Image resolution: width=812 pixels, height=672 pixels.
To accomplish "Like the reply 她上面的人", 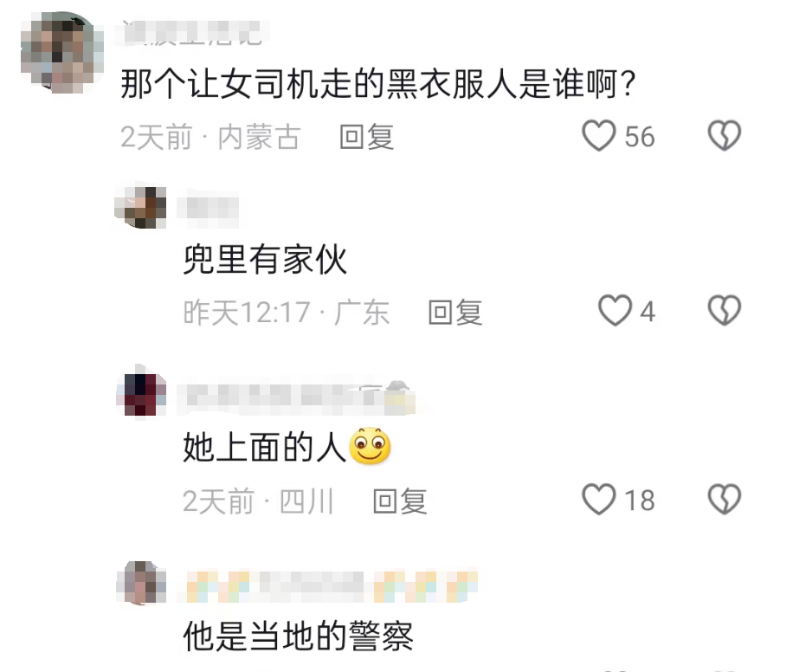I will tap(599, 499).
